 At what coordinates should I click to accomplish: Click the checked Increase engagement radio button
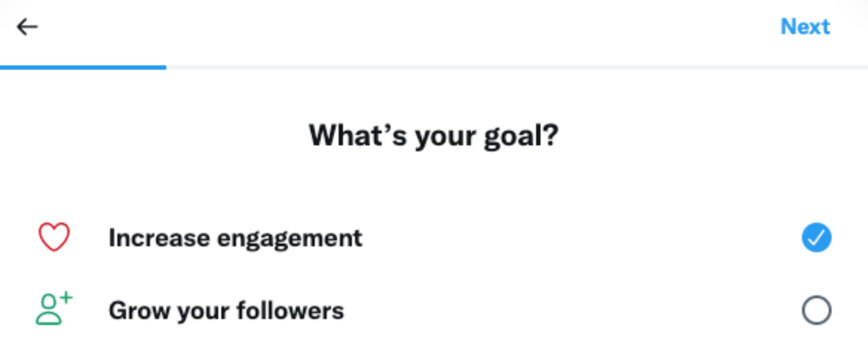[x=816, y=238]
